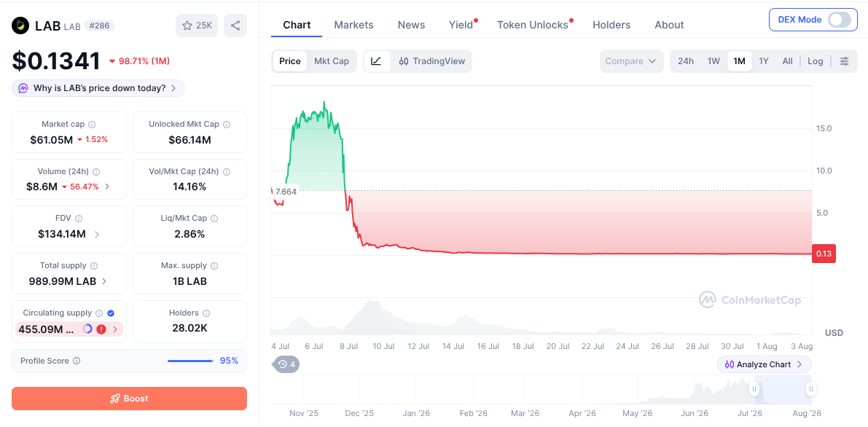Set chart range to 1Y
This screenshot has height=427, width=868.
point(763,61)
